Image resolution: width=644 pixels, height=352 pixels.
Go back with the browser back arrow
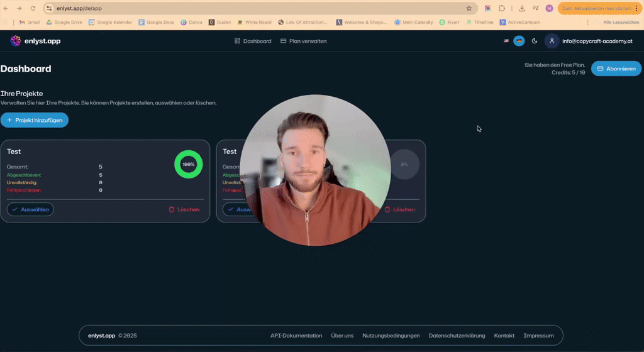[6, 8]
